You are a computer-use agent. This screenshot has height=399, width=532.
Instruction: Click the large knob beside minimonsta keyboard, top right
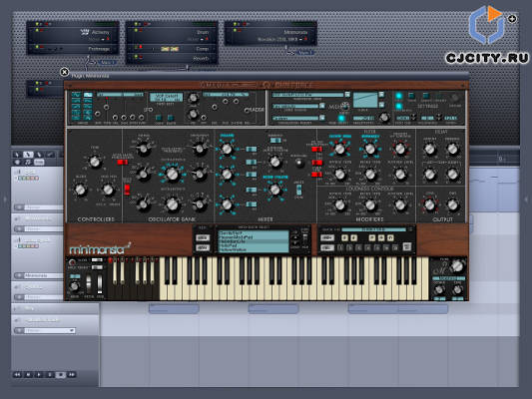coord(457,266)
